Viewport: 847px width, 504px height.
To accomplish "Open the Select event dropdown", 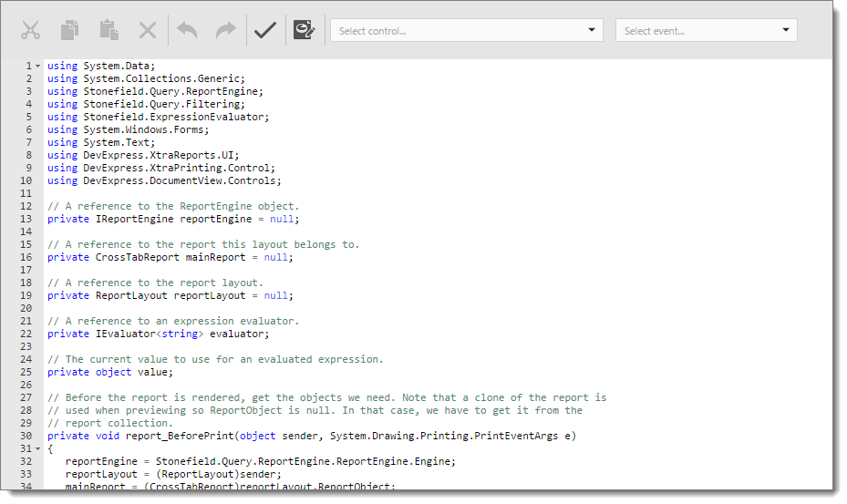I will [706, 30].
